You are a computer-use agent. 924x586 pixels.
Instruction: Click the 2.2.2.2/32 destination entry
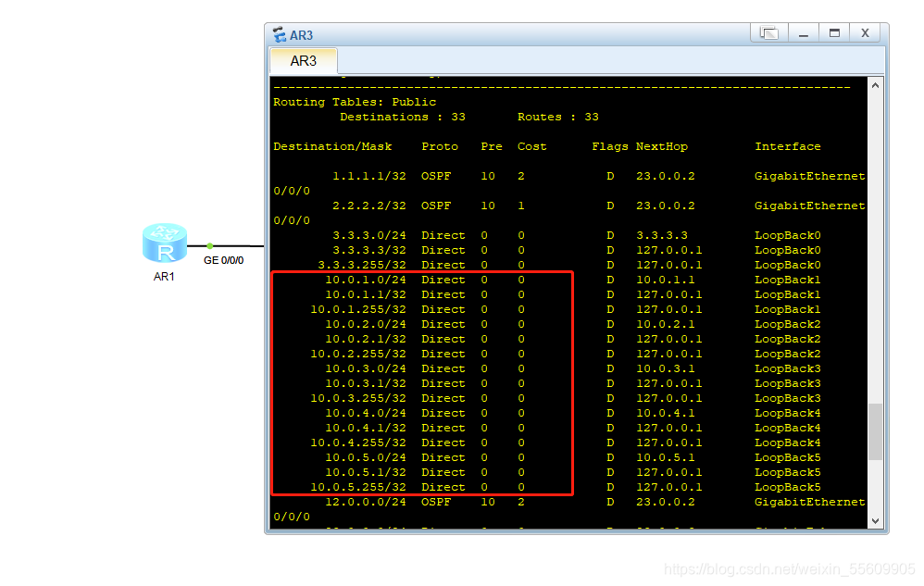368,206
